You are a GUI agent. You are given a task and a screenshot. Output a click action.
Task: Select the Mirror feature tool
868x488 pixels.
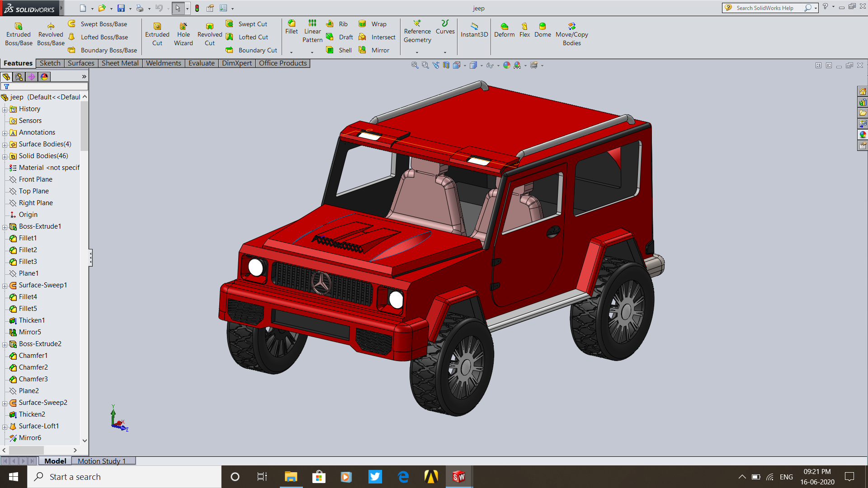(x=374, y=50)
